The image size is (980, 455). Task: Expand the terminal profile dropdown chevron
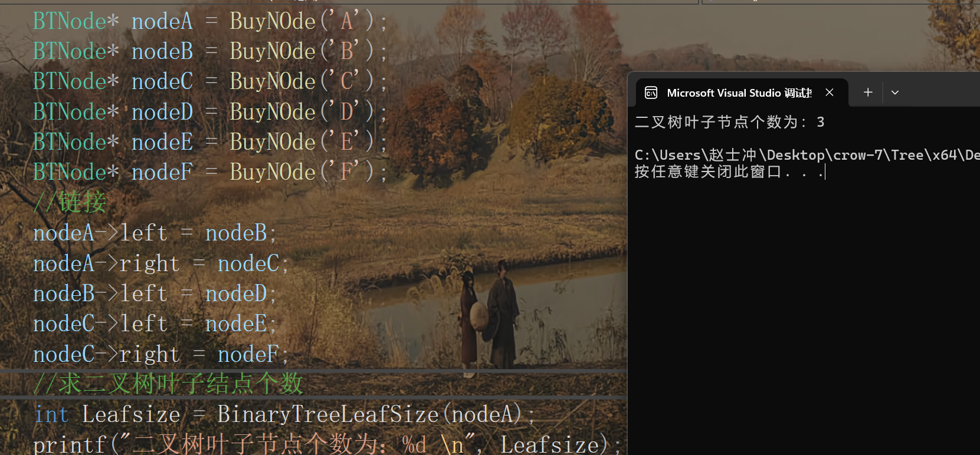[x=895, y=93]
